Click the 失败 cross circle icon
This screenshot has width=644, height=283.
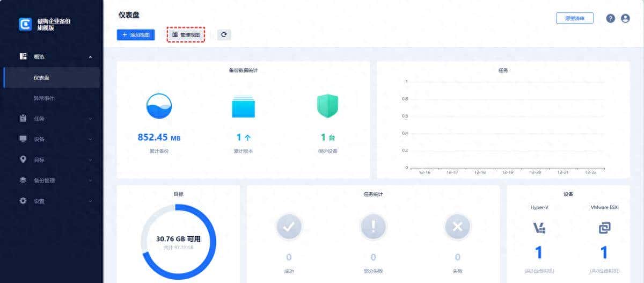[x=457, y=227]
